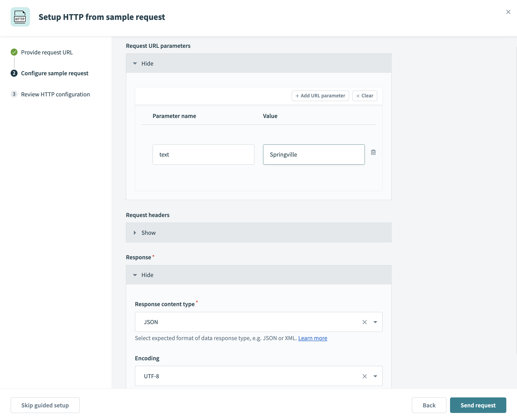Open the Learn more link
The image size is (517, 420).
pyautogui.click(x=313, y=338)
